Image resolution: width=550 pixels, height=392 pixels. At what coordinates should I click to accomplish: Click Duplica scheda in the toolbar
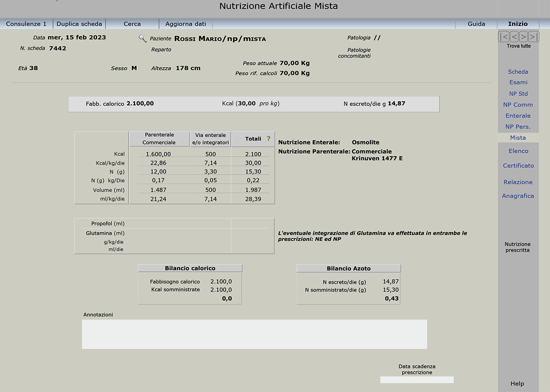79,24
